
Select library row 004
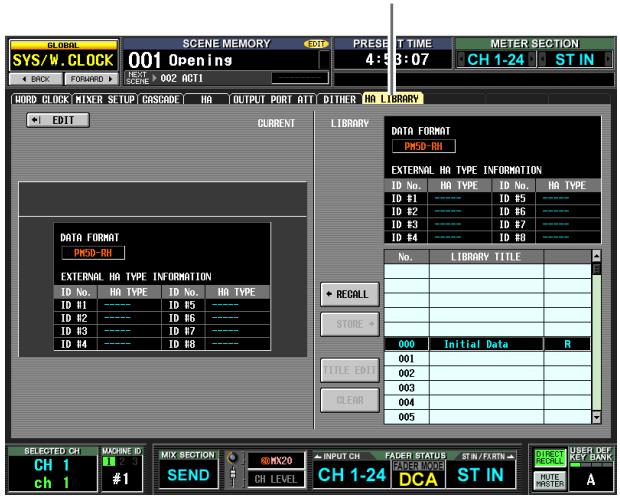tap(487, 403)
